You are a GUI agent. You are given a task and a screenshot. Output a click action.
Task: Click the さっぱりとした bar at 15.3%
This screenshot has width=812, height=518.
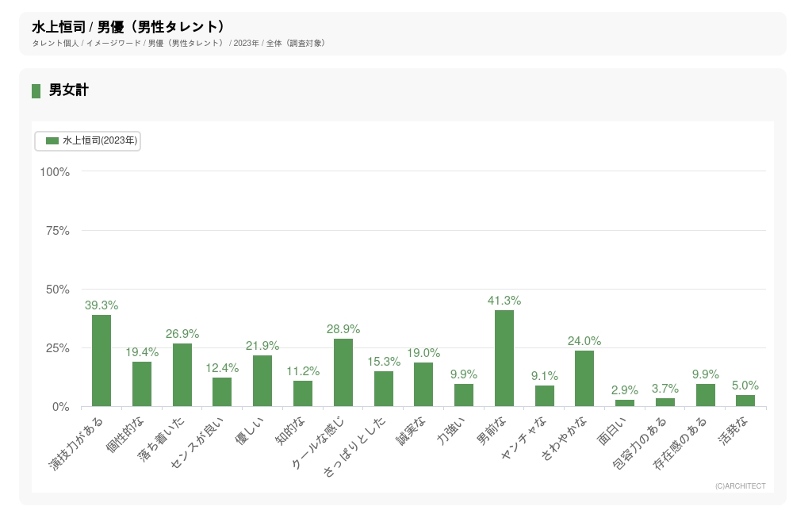(x=384, y=389)
